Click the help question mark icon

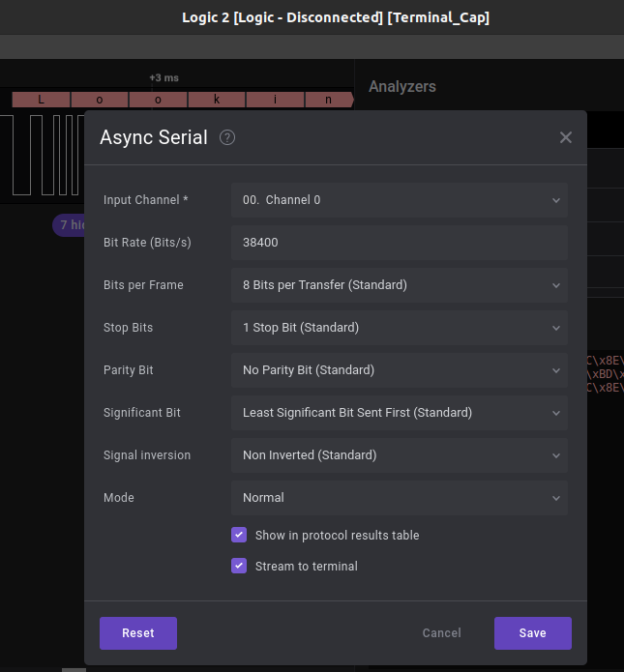[227, 137]
